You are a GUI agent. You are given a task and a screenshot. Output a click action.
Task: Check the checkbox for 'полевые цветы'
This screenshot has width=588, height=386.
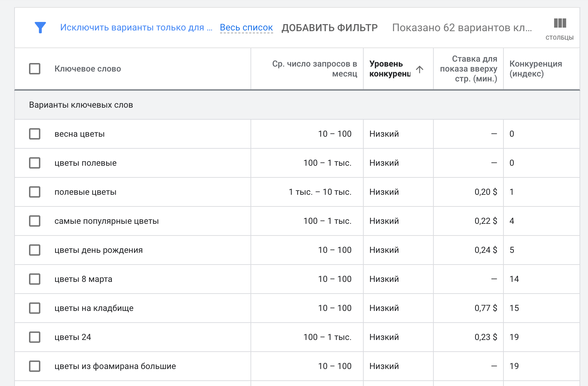pyautogui.click(x=34, y=192)
